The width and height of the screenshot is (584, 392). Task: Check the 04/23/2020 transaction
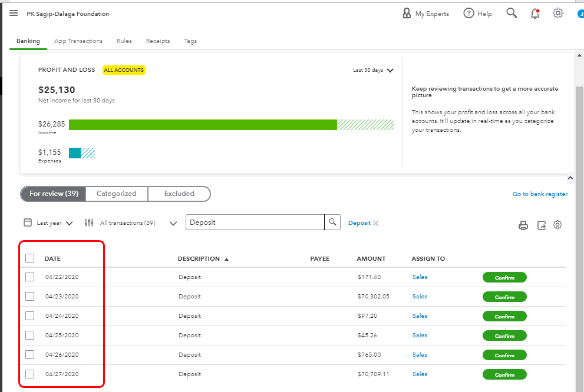pyautogui.click(x=30, y=297)
